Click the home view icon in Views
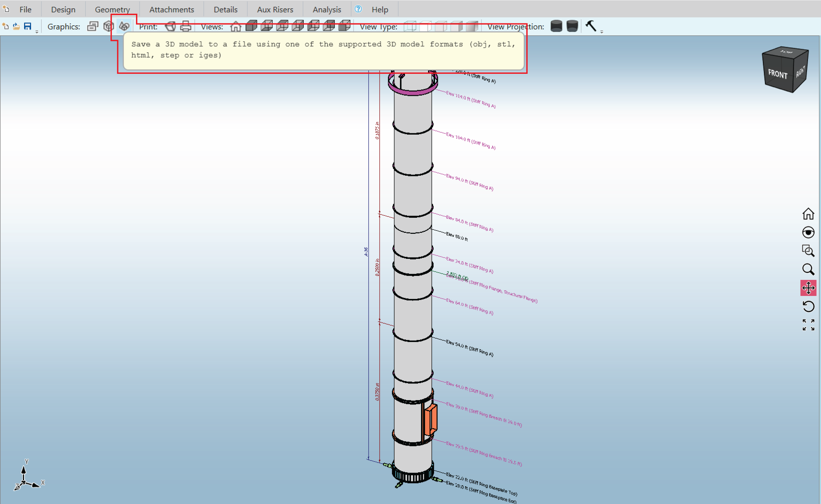 coord(236,26)
